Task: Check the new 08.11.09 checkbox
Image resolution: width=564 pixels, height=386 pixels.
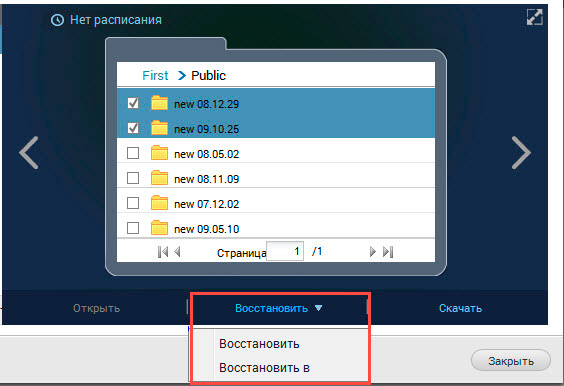Action: click(x=133, y=178)
